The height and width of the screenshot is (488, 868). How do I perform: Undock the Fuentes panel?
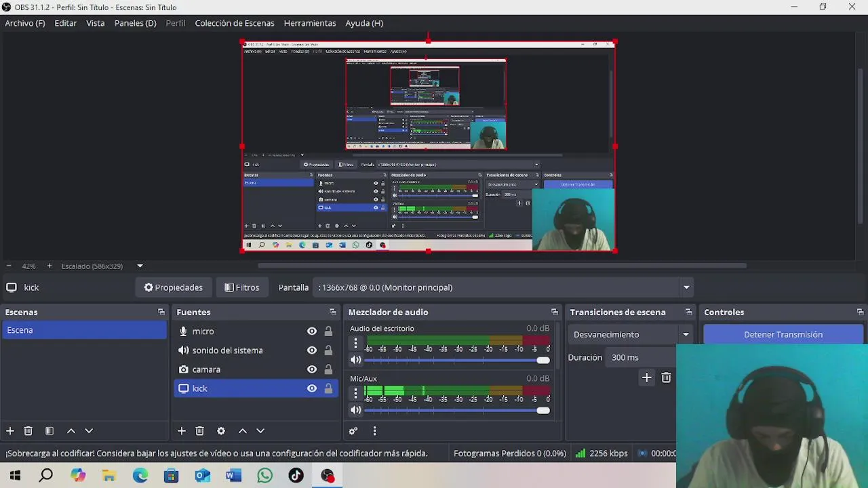[332, 312]
